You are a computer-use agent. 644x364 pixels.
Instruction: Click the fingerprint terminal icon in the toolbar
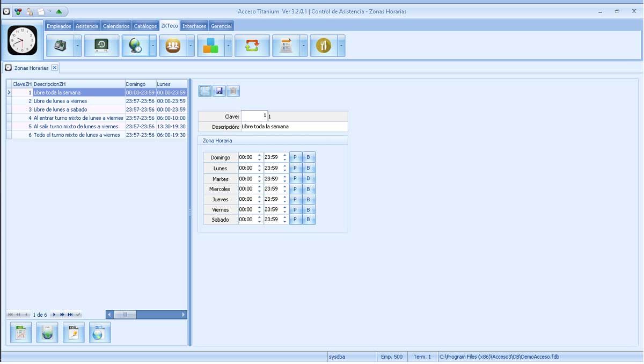click(x=60, y=46)
